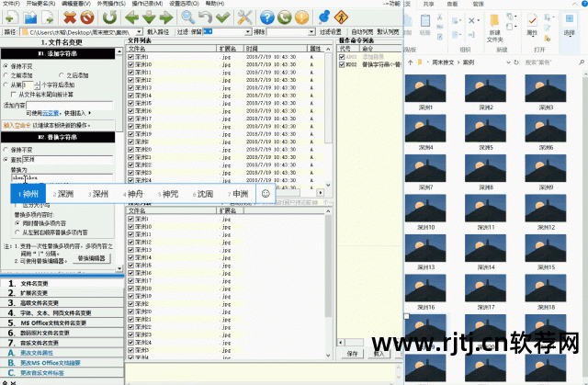Click the 添加内容 input field

point(70,106)
